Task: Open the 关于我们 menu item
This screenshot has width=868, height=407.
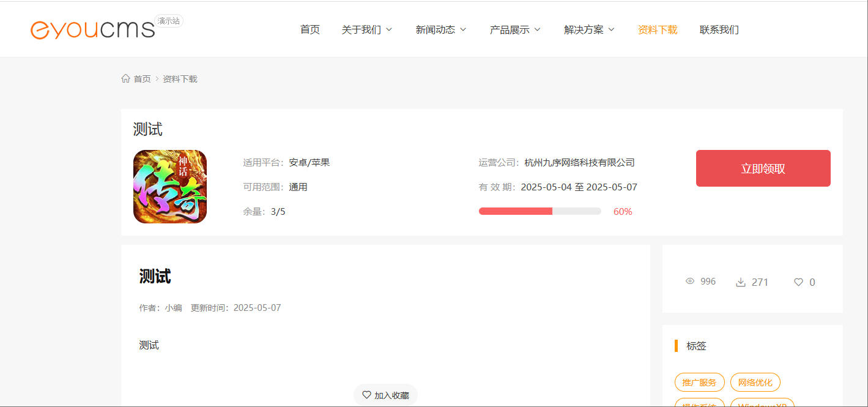Action: point(362,29)
